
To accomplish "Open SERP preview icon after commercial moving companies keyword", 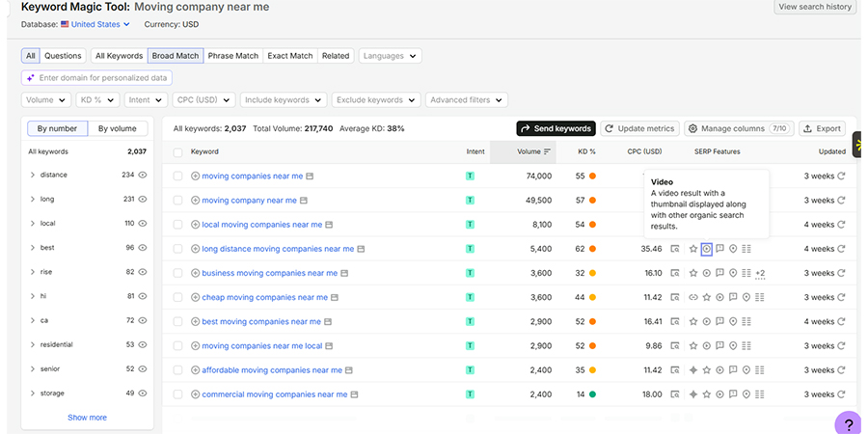I will click(x=354, y=394).
